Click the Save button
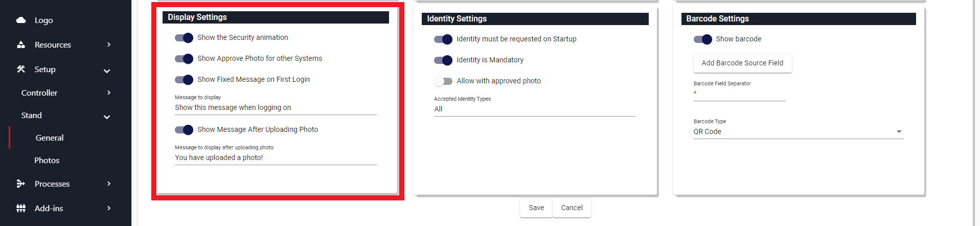Screen dimensions: 980x226 (536, 208)
